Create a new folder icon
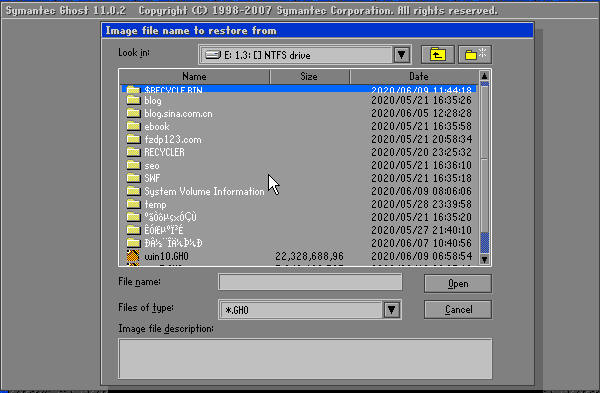The image size is (600, 393). coord(475,55)
